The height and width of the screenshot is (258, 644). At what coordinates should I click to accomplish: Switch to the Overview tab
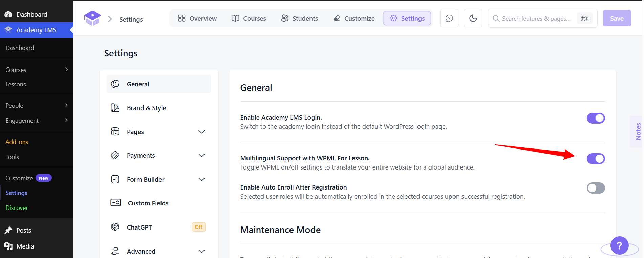(197, 18)
